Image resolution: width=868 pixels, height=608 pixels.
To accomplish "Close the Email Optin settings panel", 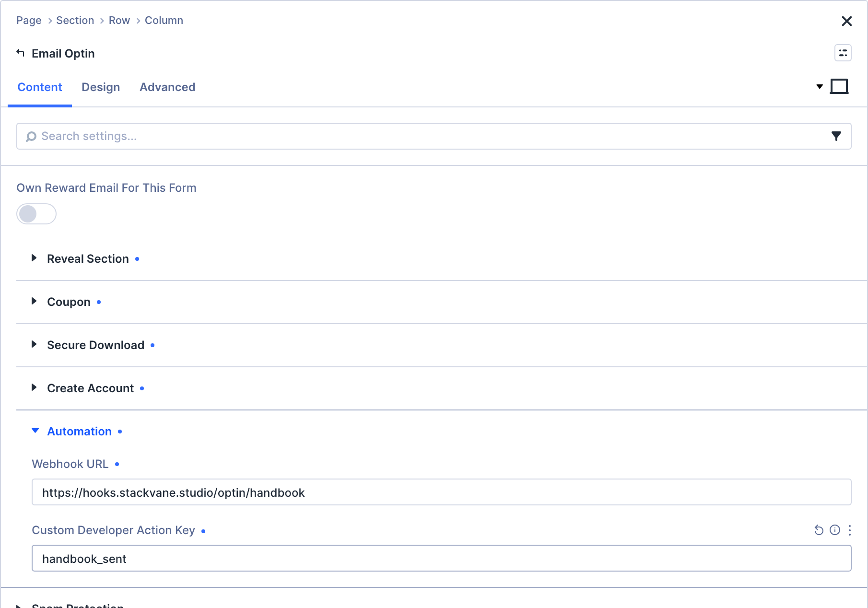I will (x=846, y=21).
